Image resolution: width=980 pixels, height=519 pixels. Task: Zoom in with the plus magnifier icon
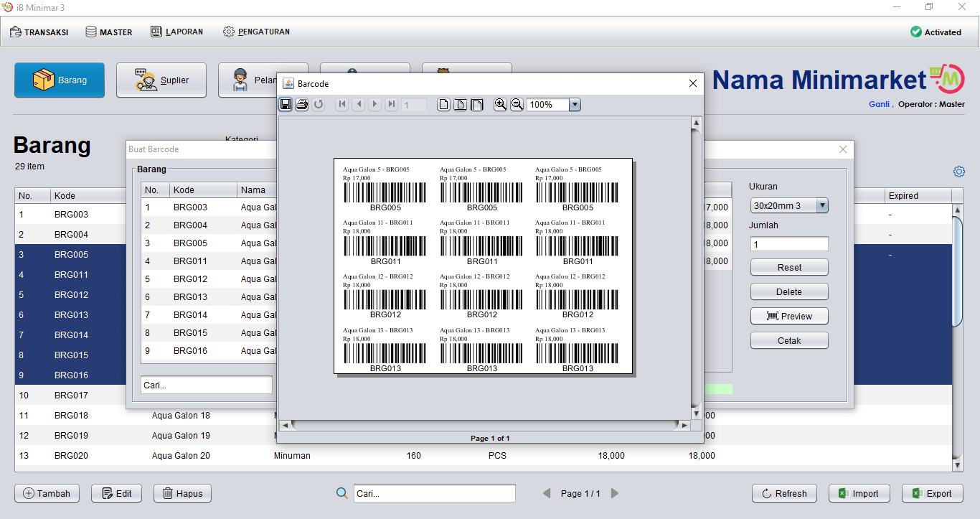(x=500, y=104)
